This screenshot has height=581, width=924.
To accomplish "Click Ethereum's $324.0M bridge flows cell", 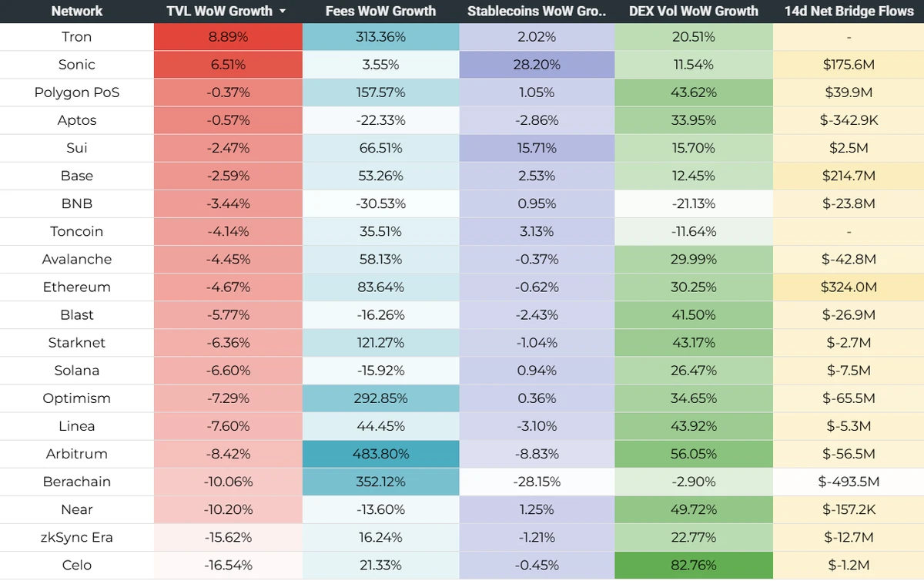I will click(x=849, y=287).
